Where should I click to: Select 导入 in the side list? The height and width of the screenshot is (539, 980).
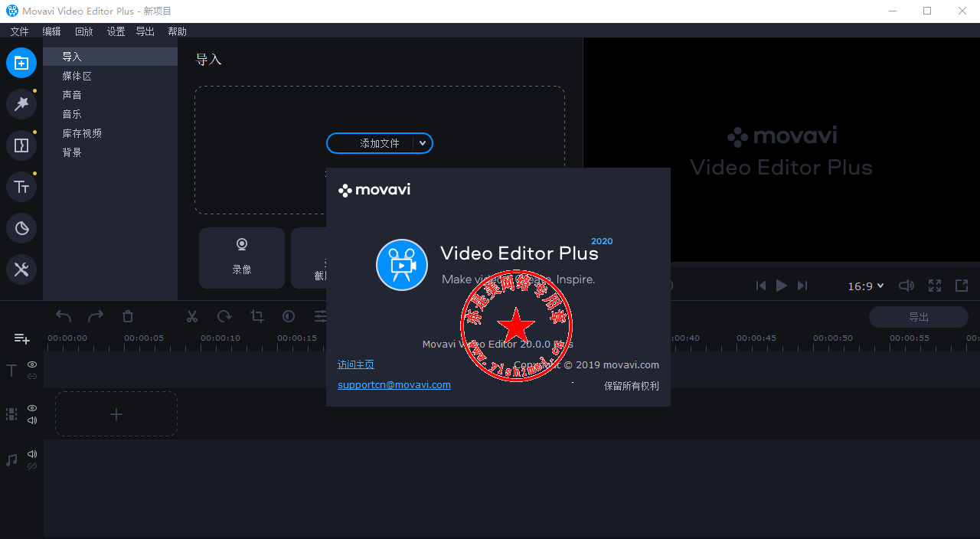coord(110,57)
